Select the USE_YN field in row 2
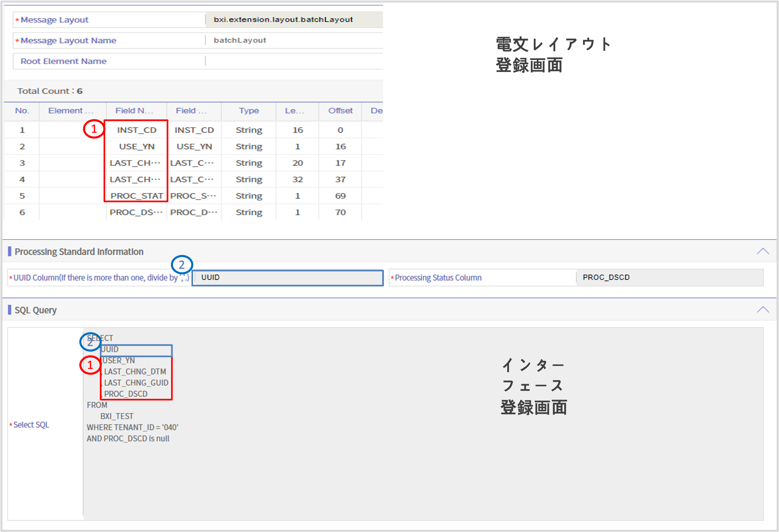 (x=136, y=146)
